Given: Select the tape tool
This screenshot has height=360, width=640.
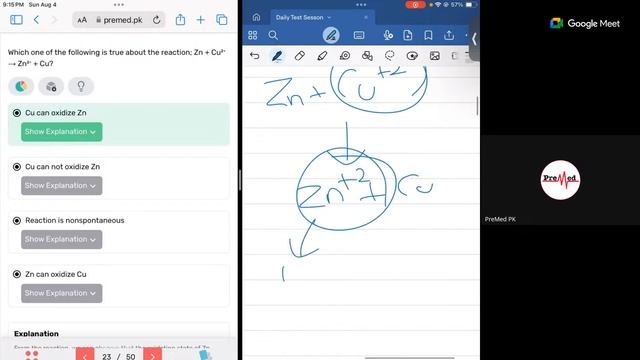Looking at the screenshot, I should (x=345, y=56).
